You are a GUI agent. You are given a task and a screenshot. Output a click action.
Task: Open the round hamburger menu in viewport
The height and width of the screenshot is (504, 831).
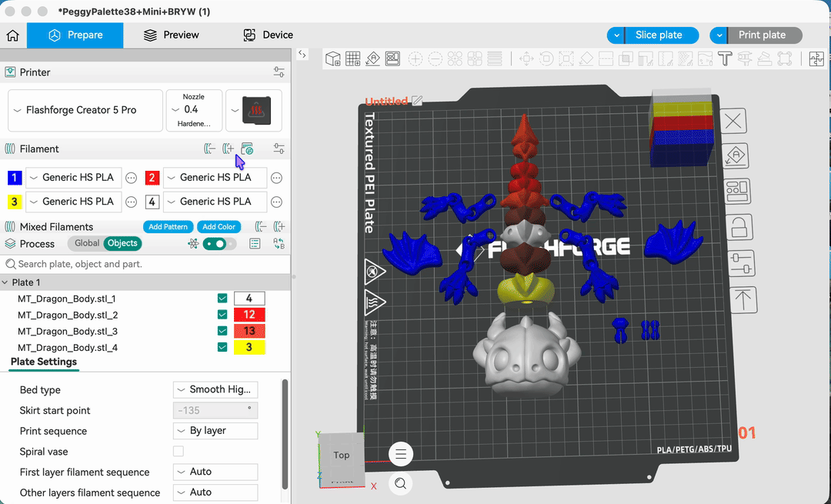point(401,454)
